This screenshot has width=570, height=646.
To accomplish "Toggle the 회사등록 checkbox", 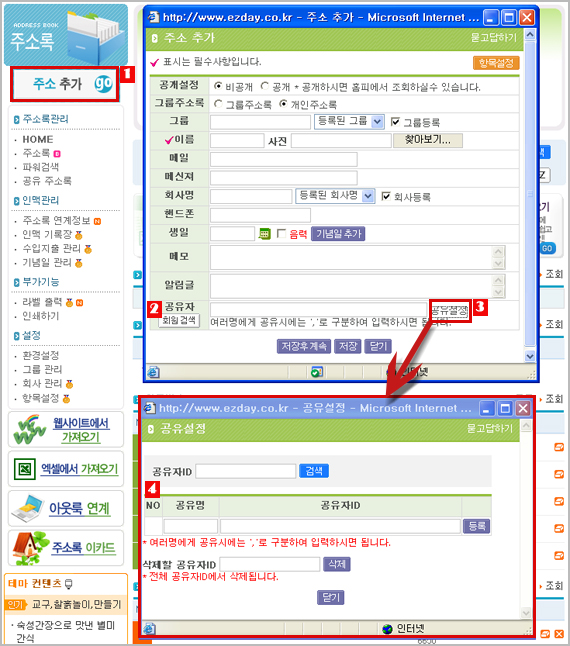I will pos(385,196).
